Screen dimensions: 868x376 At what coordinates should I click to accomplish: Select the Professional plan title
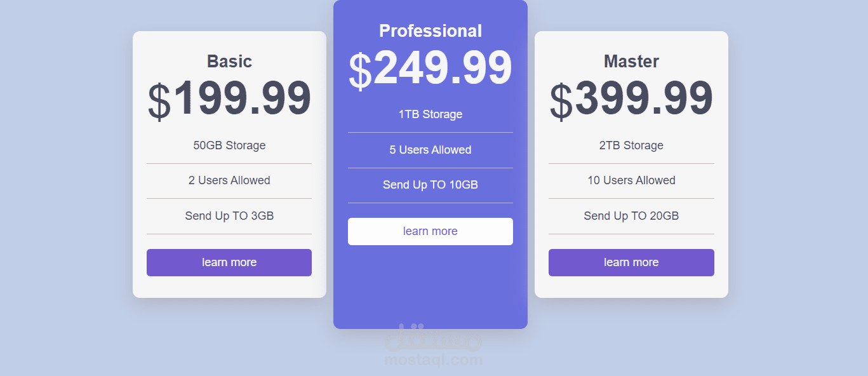(x=431, y=30)
